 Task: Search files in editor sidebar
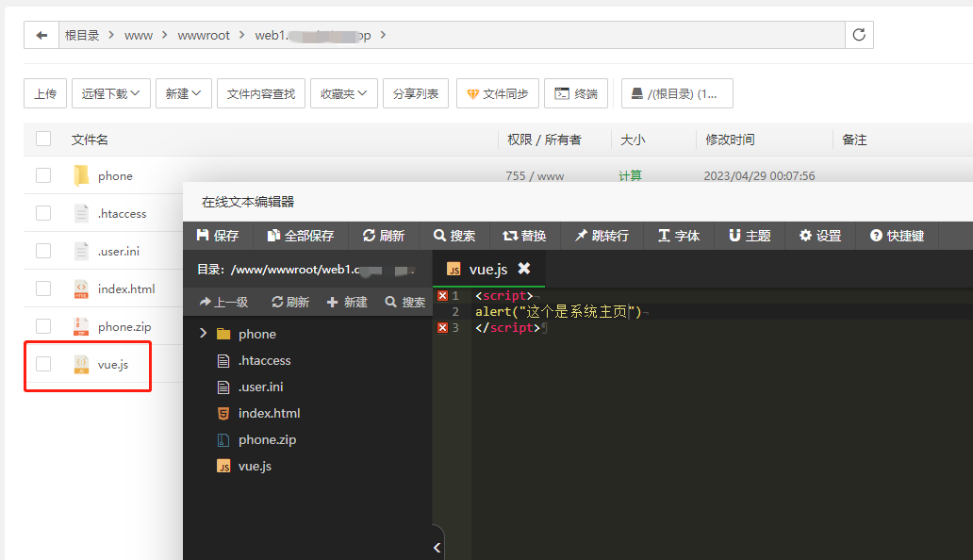pyautogui.click(x=404, y=302)
